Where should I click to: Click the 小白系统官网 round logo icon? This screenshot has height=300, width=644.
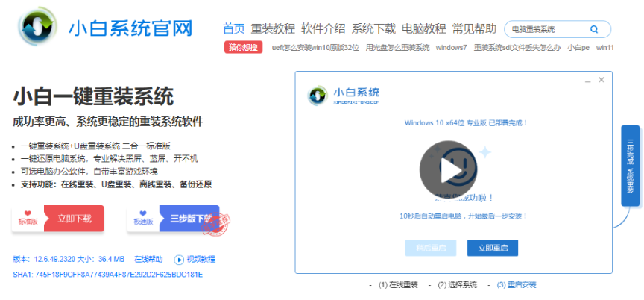[x=38, y=27]
